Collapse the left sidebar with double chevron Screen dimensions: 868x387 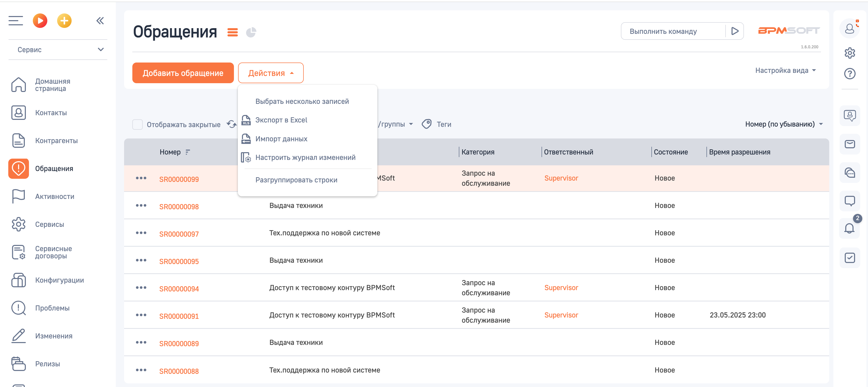[100, 21]
